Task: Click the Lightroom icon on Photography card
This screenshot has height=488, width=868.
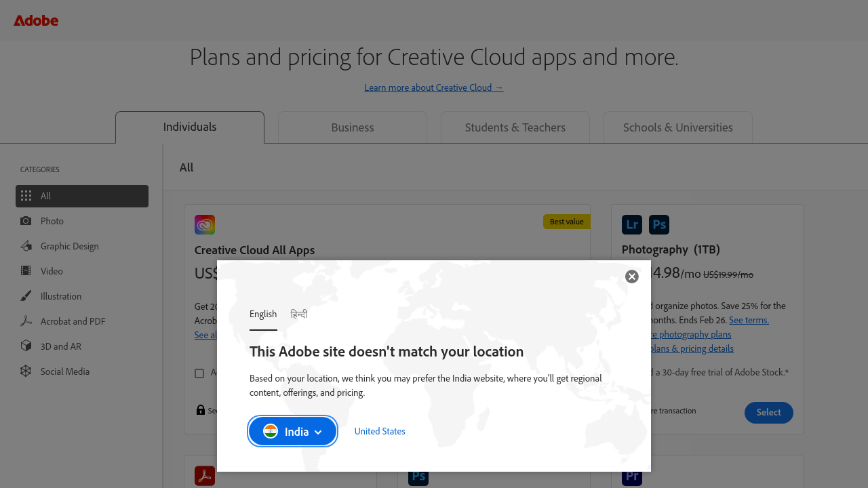Action: [x=632, y=224]
